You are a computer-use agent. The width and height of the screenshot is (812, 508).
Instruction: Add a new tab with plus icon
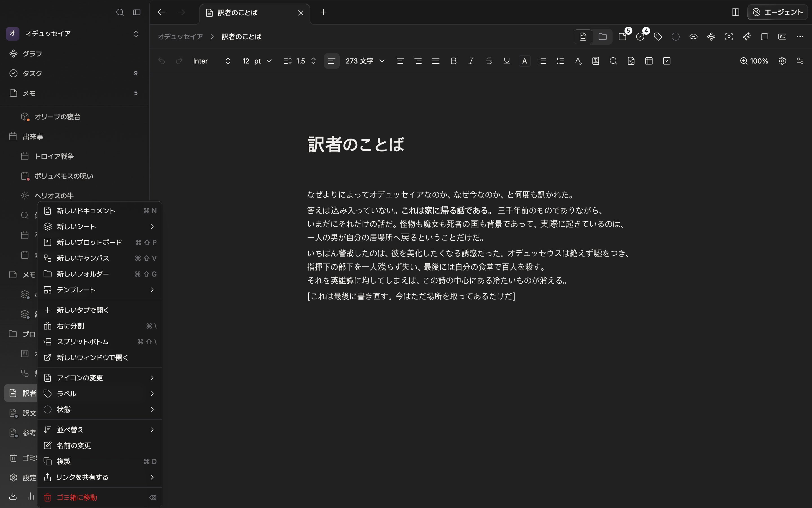click(x=323, y=12)
